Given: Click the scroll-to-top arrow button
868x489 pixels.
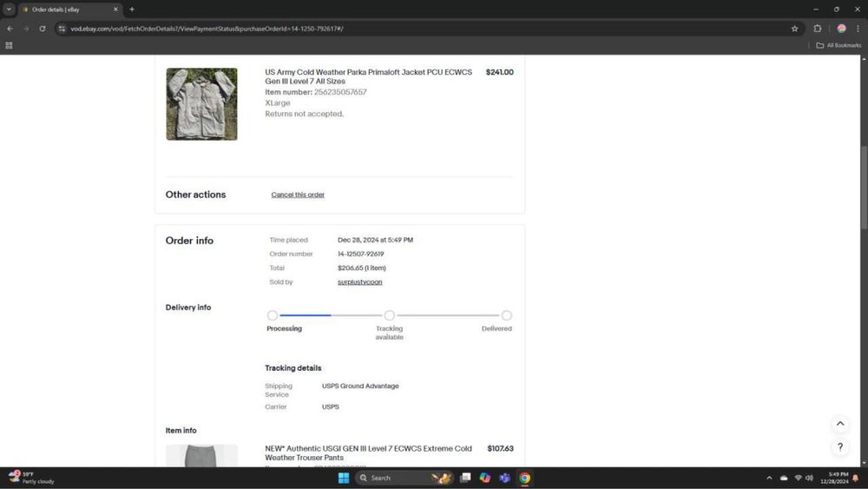Looking at the screenshot, I should coord(840,424).
